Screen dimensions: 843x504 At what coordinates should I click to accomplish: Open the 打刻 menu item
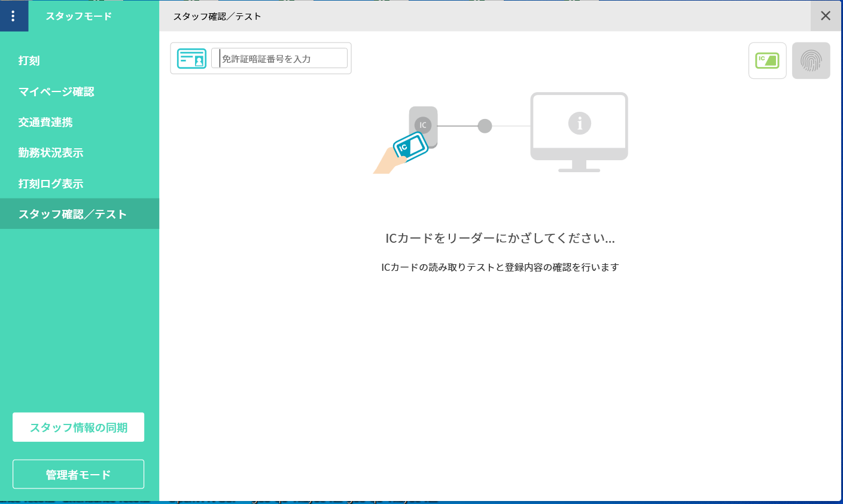pyautogui.click(x=80, y=60)
